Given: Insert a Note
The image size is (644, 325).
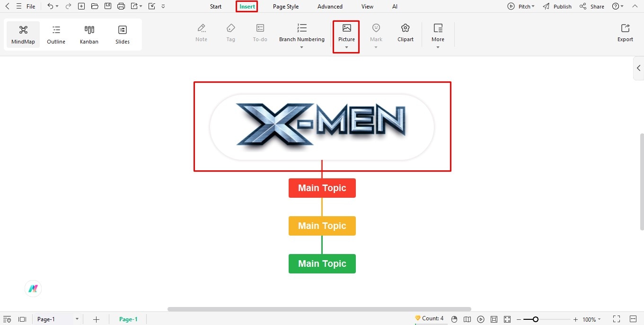Looking at the screenshot, I should click(x=201, y=33).
